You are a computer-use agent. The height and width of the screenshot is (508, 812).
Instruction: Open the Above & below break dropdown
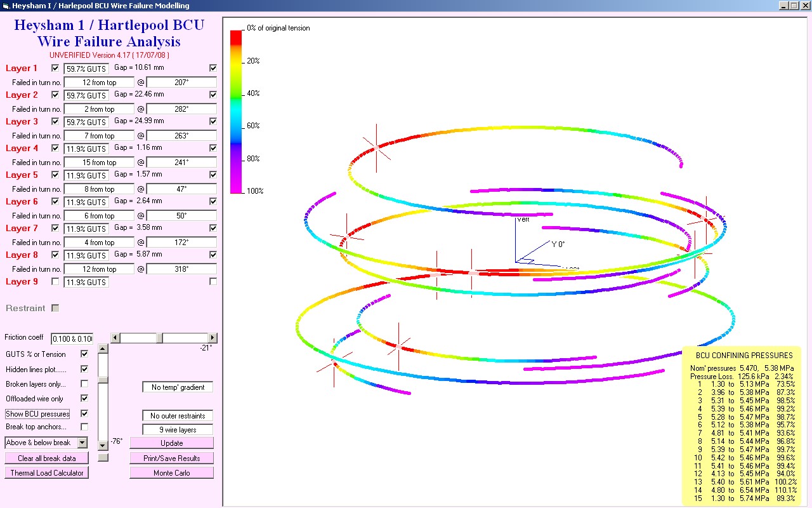point(82,443)
